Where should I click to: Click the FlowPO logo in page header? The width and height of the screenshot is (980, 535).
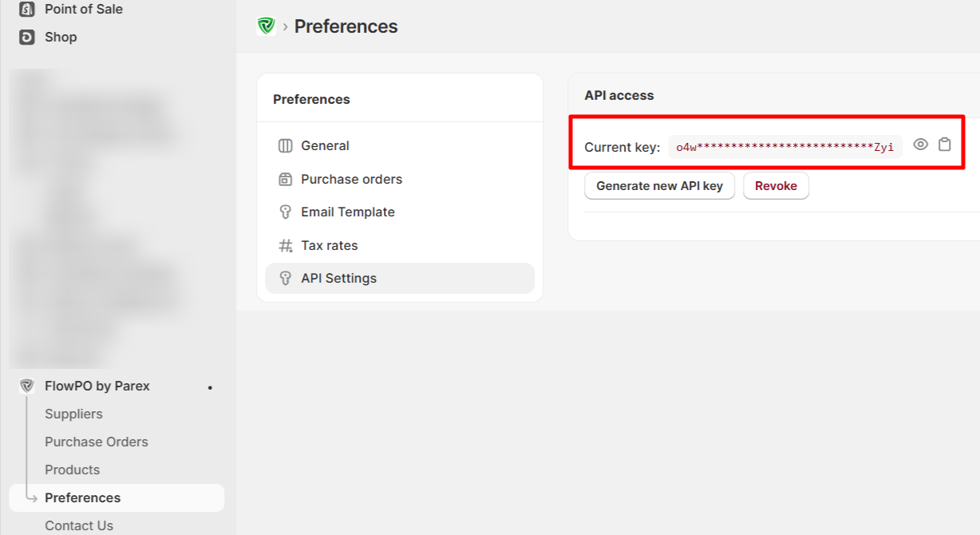(x=266, y=26)
